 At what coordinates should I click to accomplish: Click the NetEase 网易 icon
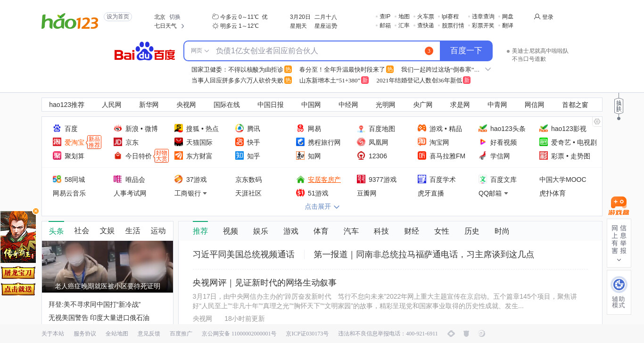pos(300,129)
